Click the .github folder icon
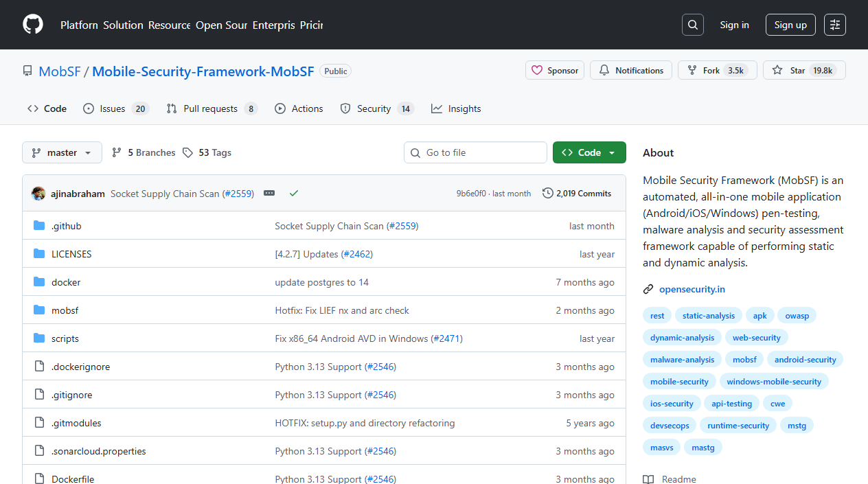 (39, 226)
